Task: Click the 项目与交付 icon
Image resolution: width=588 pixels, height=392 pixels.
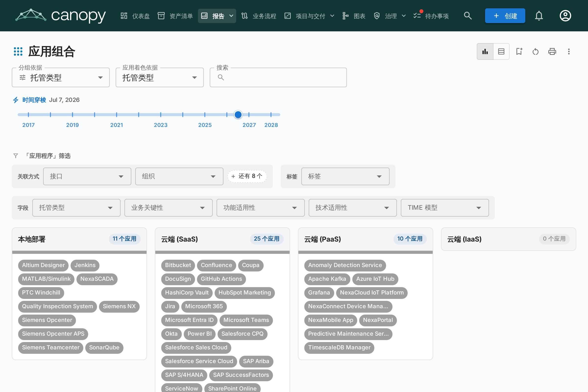Action: pos(287,16)
